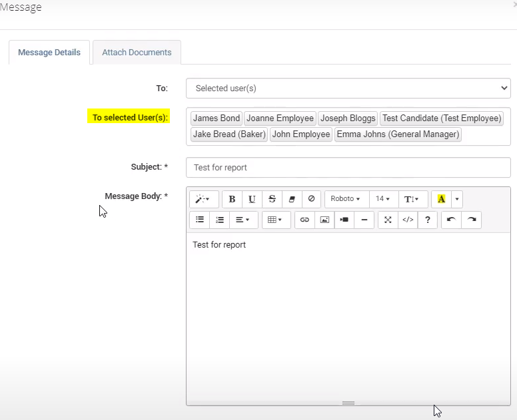This screenshot has height=420, width=517.
Task: Insert an ordered numbered list
Action: 220,220
